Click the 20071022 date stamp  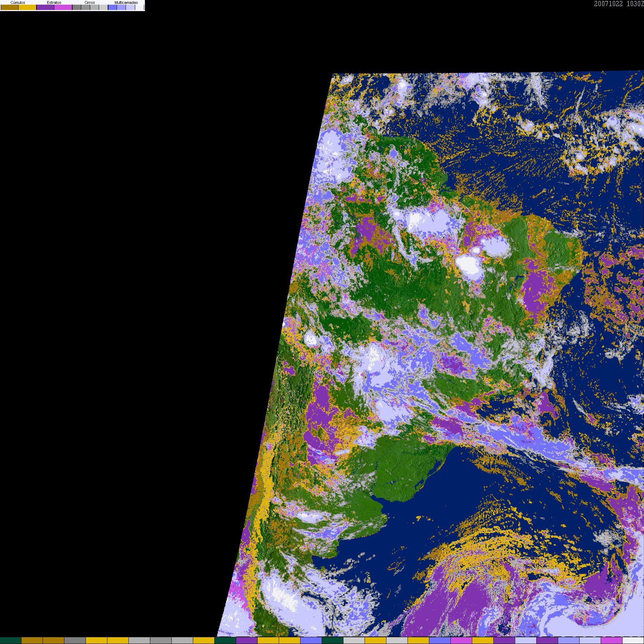coord(608,4)
